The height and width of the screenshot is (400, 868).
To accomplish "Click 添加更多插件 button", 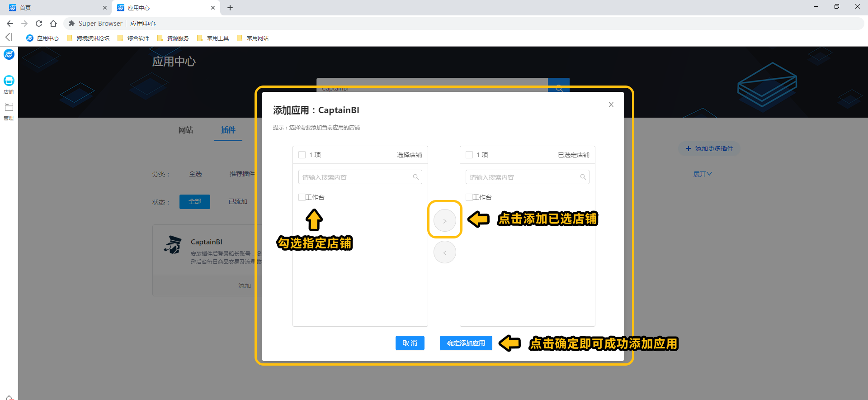I will pos(709,148).
